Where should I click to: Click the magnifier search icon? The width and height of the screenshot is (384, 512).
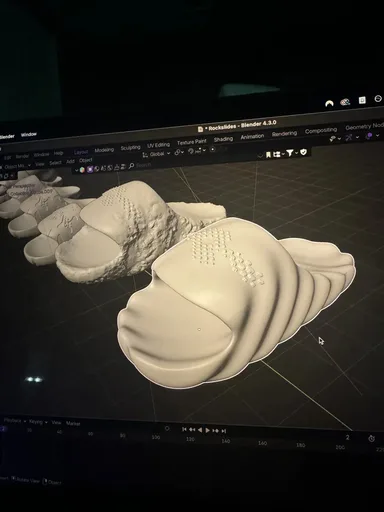(131, 166)
